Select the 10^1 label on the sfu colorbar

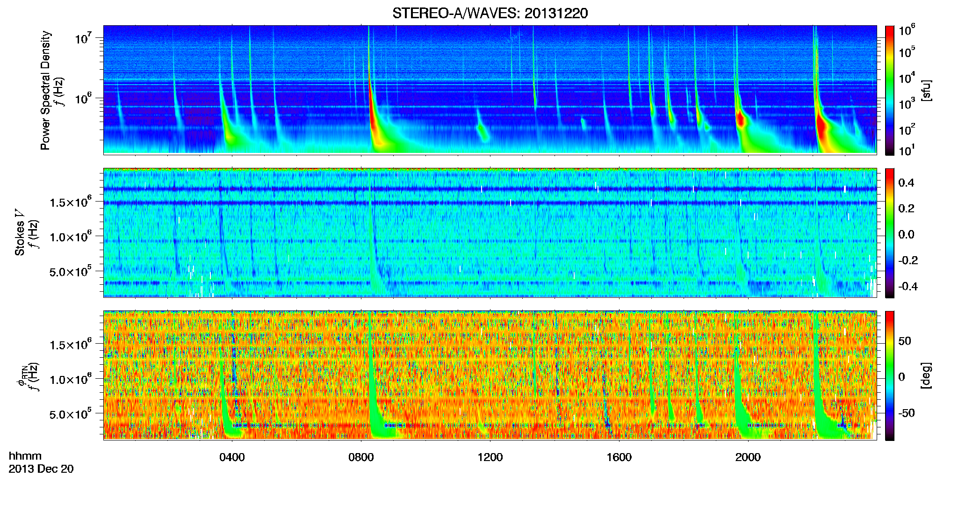pyautogui.click(x=907, y=151)
